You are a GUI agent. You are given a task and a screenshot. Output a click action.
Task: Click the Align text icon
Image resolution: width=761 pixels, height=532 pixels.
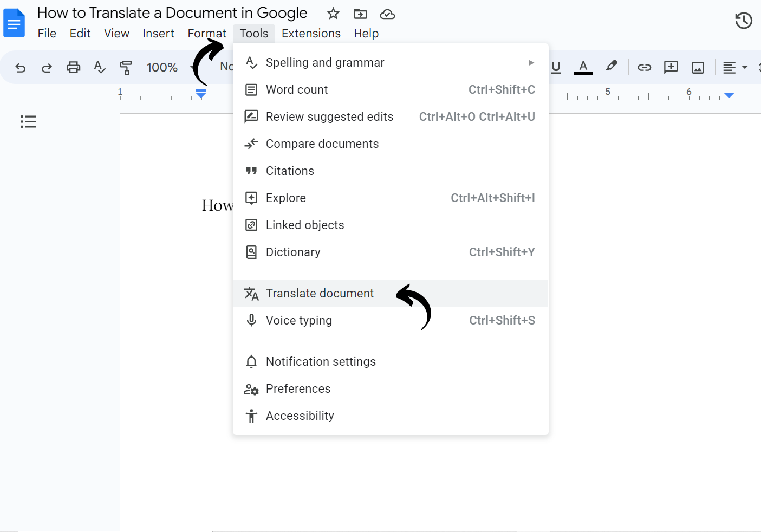coord(730,67)
